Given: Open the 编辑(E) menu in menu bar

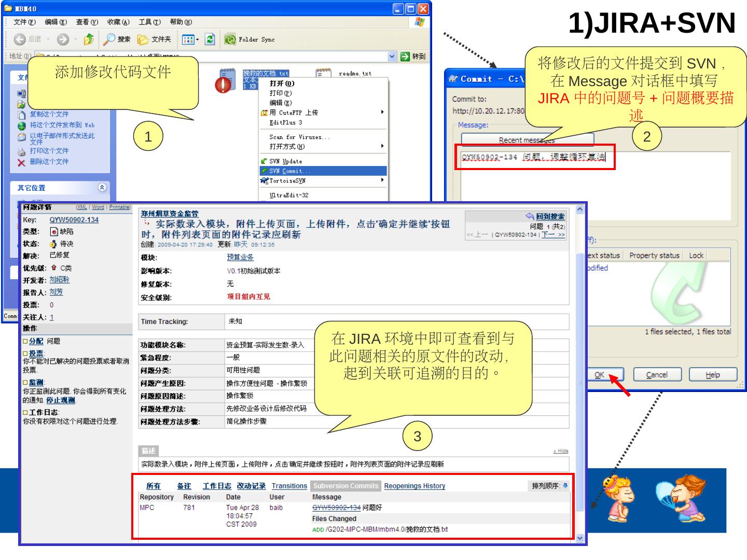Looking at the screenshot, I should click(56, 22).
